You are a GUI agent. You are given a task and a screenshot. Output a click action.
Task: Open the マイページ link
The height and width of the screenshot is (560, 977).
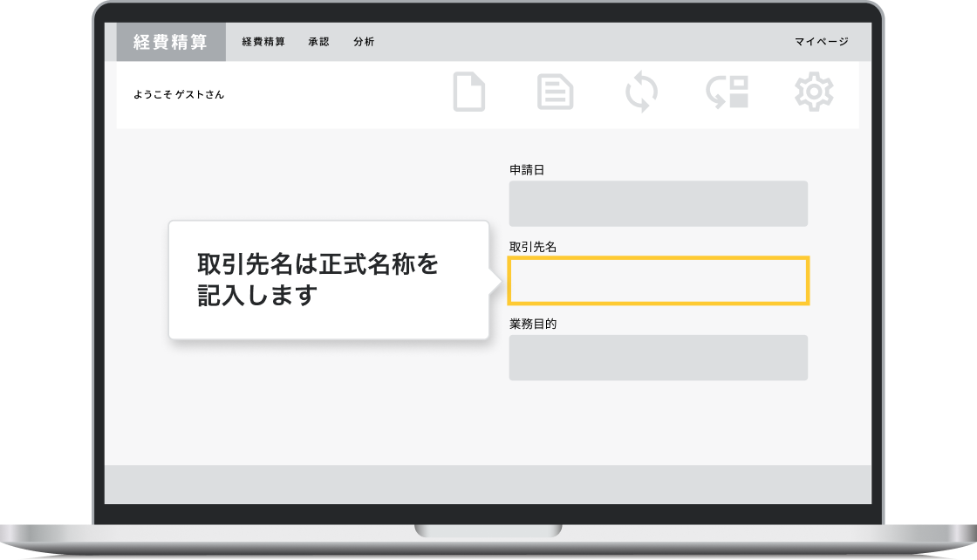pos(821,42)
